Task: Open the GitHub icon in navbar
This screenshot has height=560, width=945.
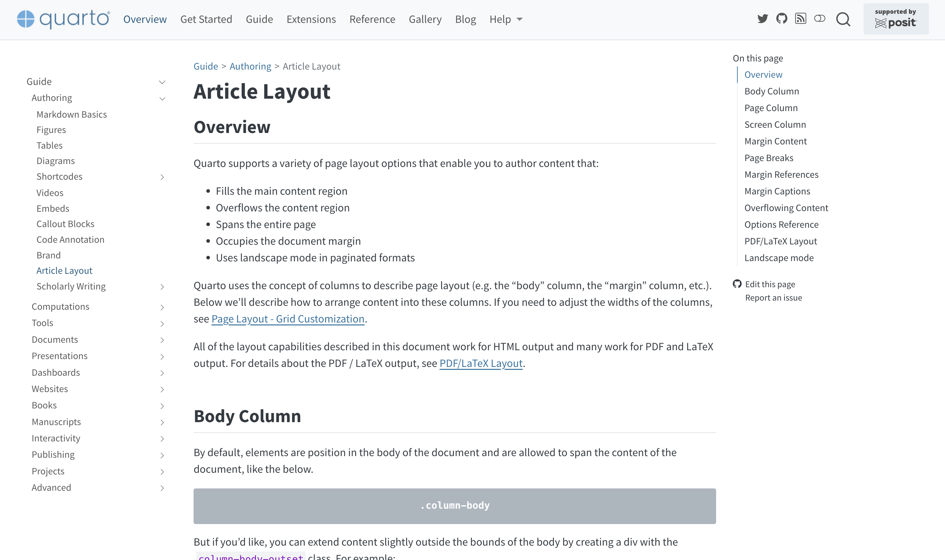Action: (782, 19)
